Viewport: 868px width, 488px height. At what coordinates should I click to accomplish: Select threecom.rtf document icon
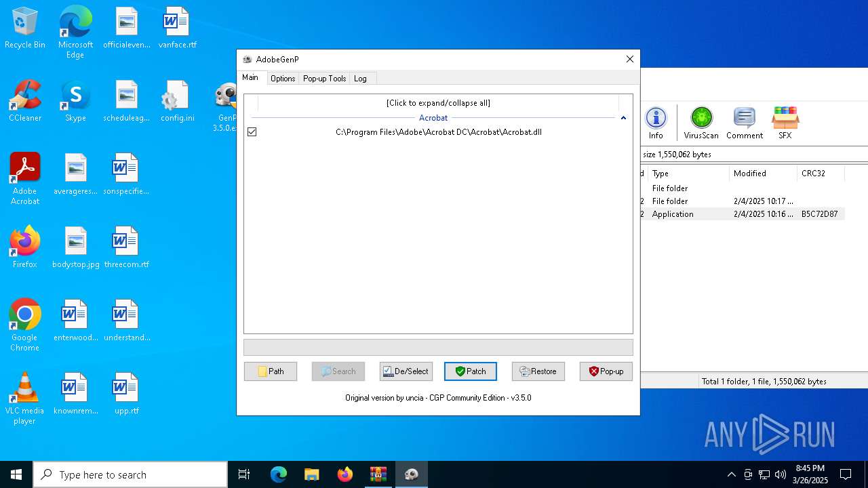point(126,248)
